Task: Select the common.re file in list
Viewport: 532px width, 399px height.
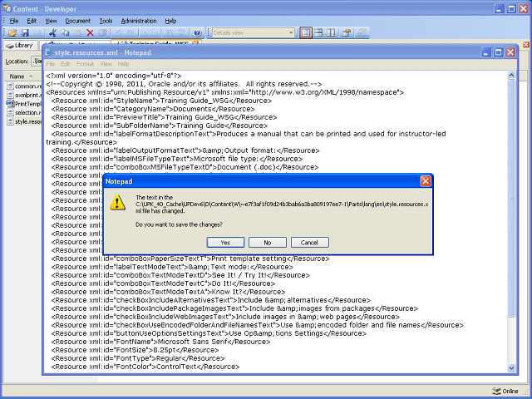Action: coord(24,86)
